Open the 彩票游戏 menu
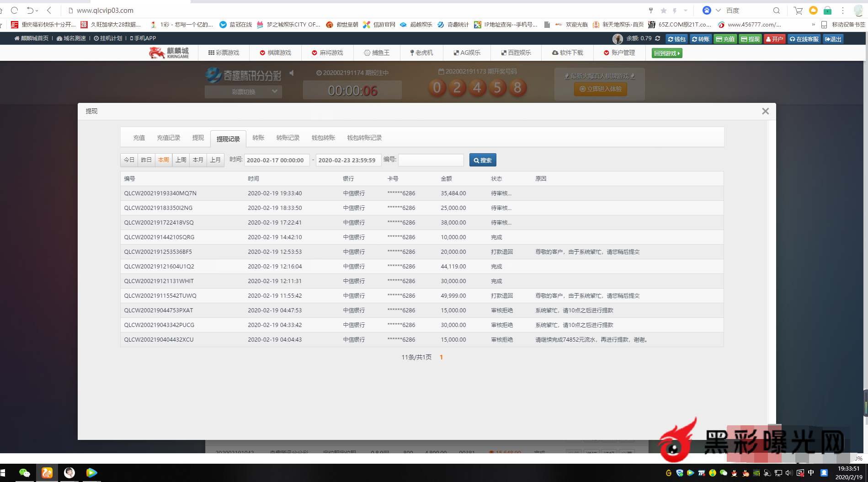 [224, 53]
